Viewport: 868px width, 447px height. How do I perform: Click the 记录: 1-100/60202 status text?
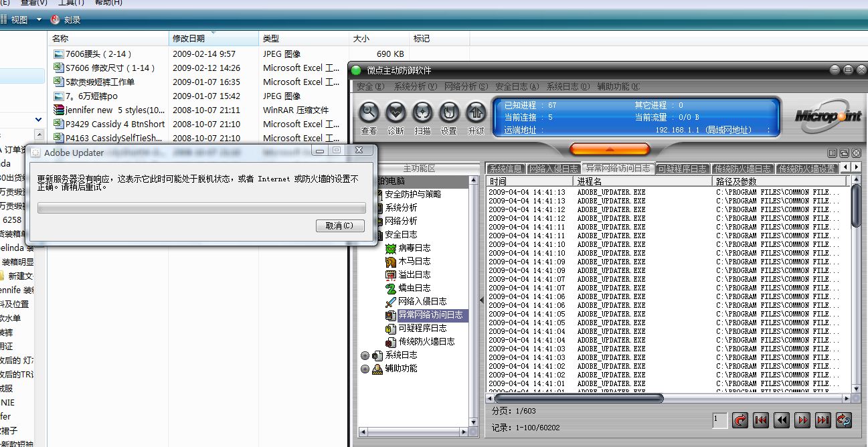pyautogui.click(x=526, y=428)
